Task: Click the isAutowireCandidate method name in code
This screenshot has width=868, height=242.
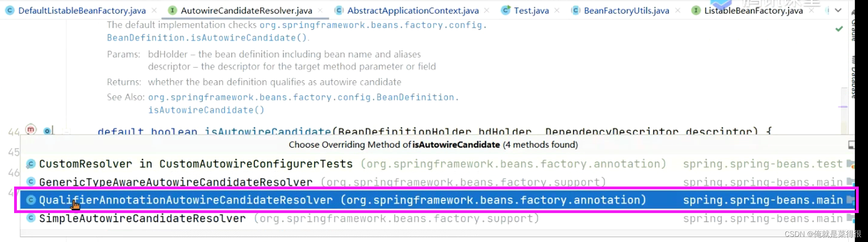Action: tap(268, 131)
